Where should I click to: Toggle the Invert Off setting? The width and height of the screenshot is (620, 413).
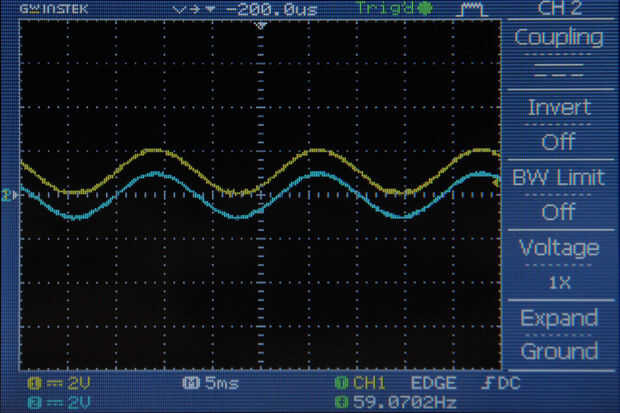pyautogui.click(x=559, y=124)
